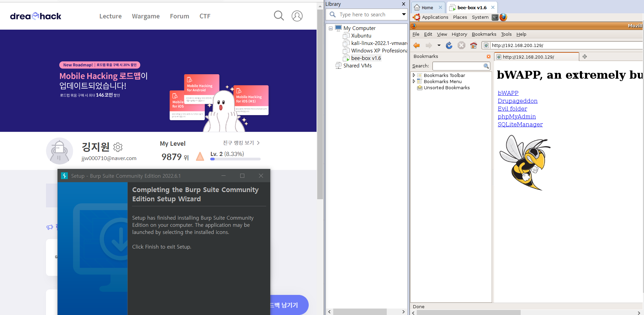Click 친구 랭킹 보기 link
Screen dimensions: 644x315
[x=241, y=143]
